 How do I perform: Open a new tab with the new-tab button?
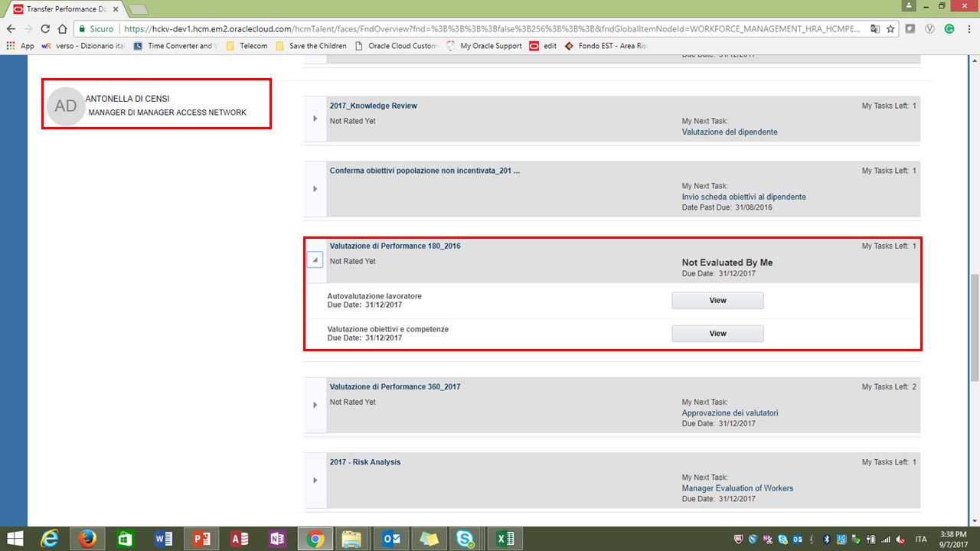tap(139, 9)
